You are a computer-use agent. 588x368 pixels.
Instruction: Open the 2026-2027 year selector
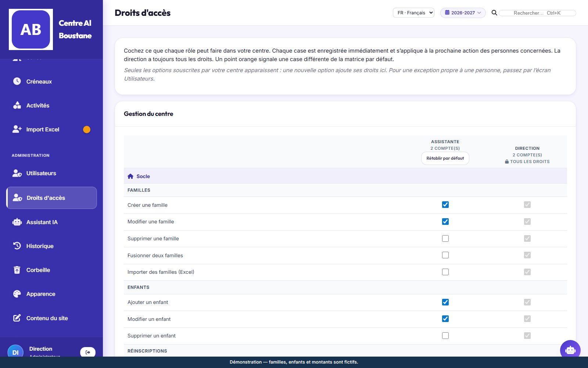[x=463, y=13]
